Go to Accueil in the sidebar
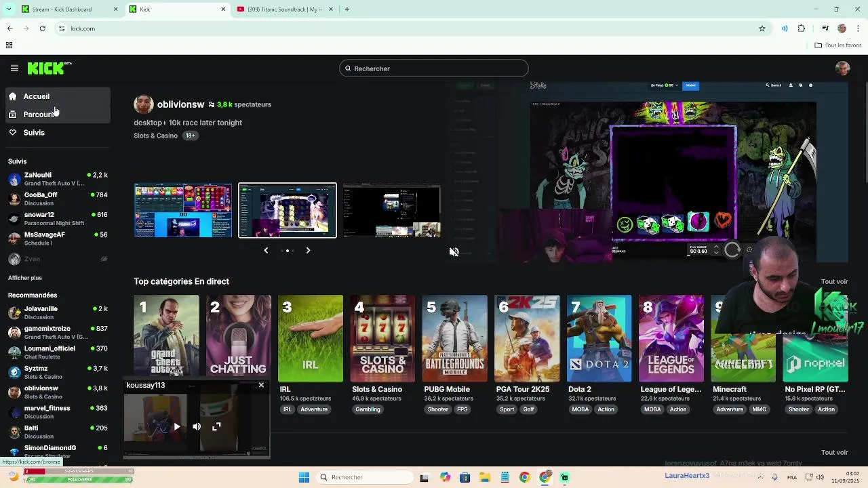The image size is (868, 488). pyautogui.click(x=58, y=96)
